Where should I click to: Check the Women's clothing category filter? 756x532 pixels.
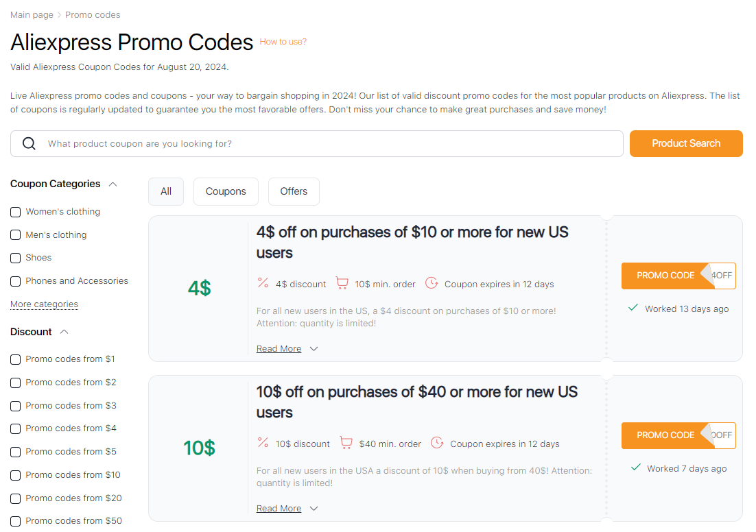point(15,212)
